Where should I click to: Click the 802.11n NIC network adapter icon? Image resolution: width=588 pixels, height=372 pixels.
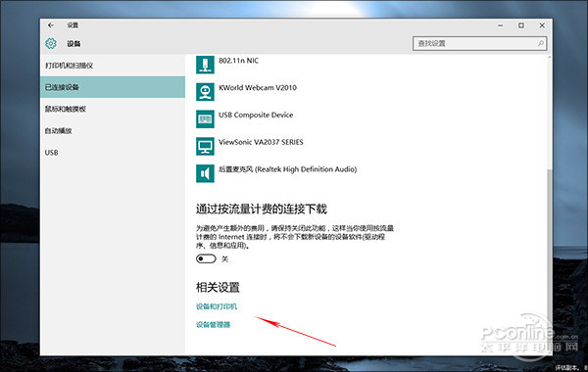coord(205,65)
